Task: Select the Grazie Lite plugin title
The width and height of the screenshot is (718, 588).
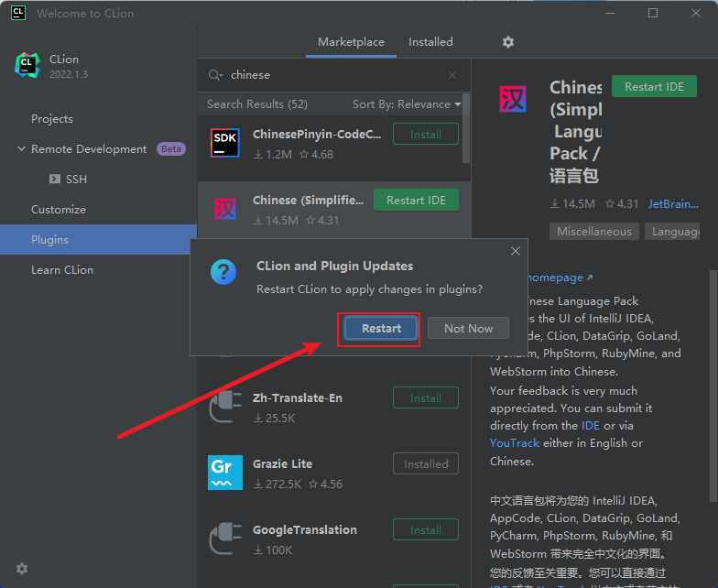Action: pos(282,463)
